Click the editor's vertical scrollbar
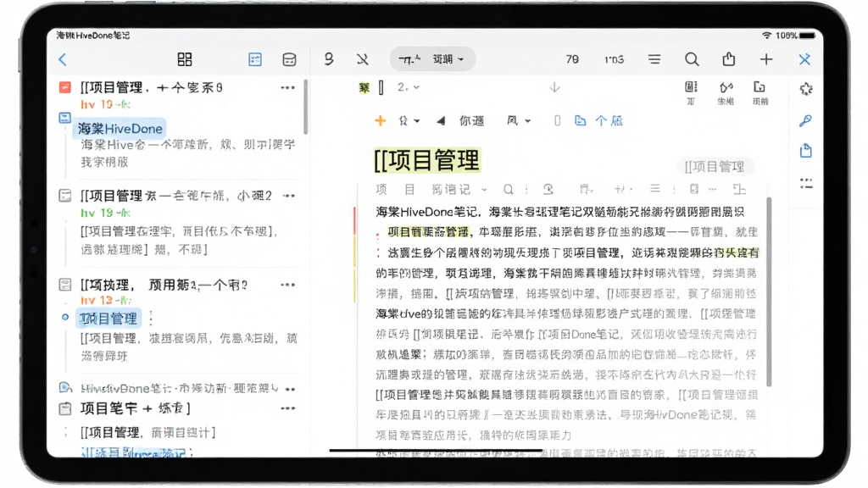The image size is (868, 488). (769, 291)
